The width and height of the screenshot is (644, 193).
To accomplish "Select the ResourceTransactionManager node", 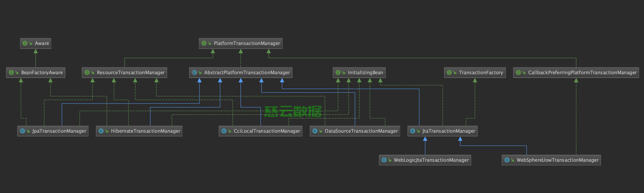I will pos(124,73).
